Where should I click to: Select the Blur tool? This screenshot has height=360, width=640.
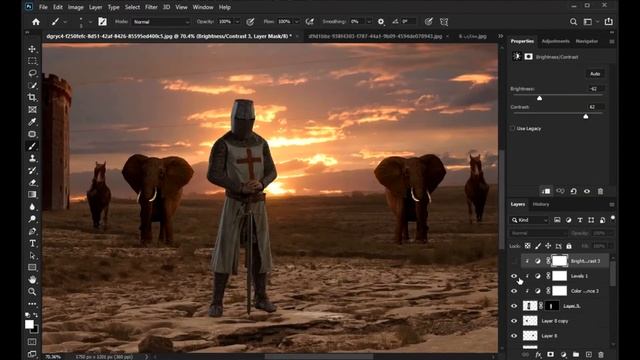point(32,207)
